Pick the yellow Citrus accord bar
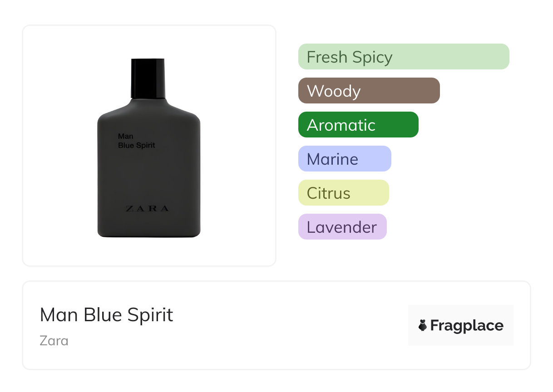Image resolution: width=553 pixels, height=392 pixels. 343,193
